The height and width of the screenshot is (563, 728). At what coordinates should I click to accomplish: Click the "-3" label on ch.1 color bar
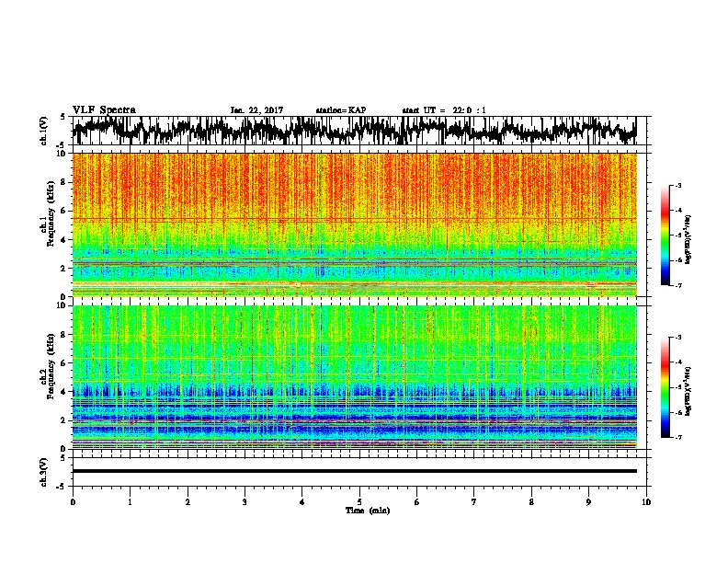click(678, 186)
